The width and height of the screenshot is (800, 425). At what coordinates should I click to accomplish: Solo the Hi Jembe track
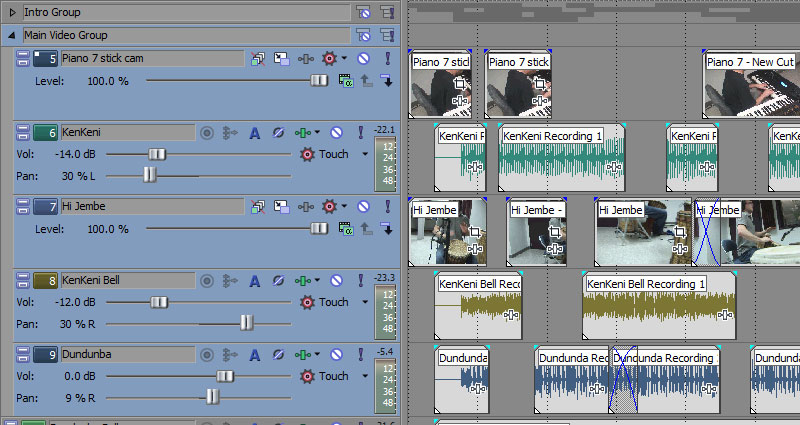point(388,207)
